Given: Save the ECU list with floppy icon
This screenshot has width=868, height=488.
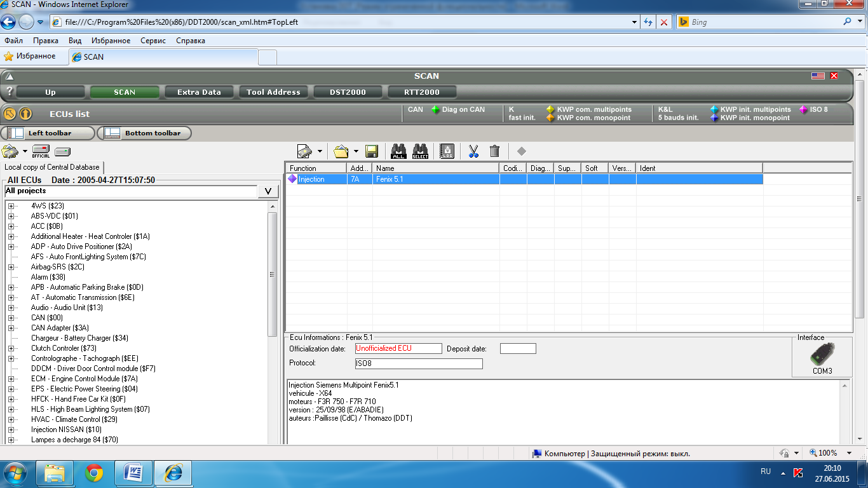Looking at the screenshot, I should [x=372, y=151].
